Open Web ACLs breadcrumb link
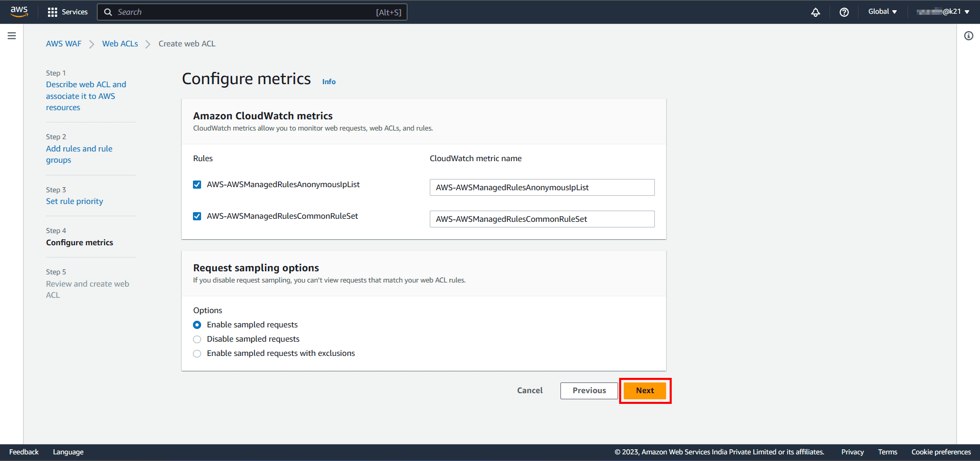This screenshot has width=980, height=461. pos(120,44)
